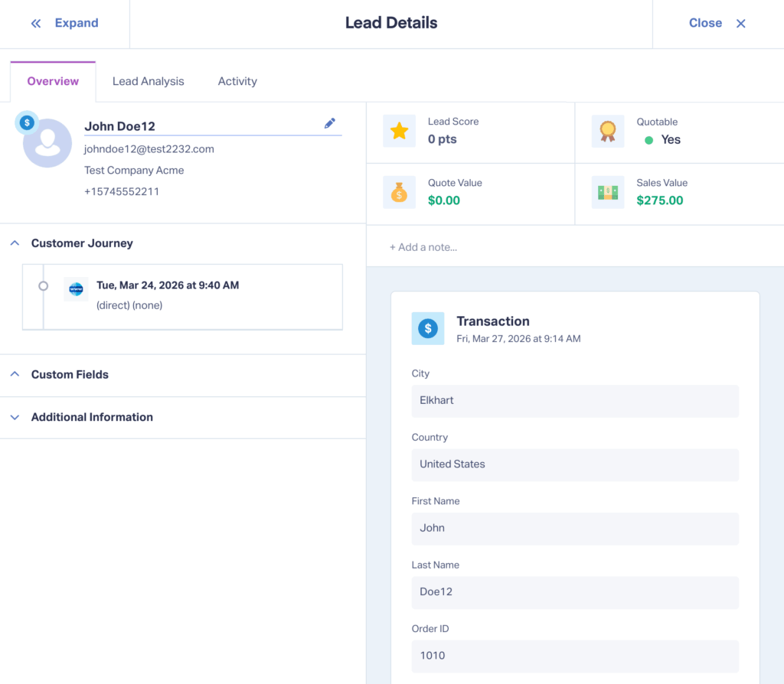784x684 pixels.
Task: Click the double-chevron Expand icon
Action: point(35,23)
